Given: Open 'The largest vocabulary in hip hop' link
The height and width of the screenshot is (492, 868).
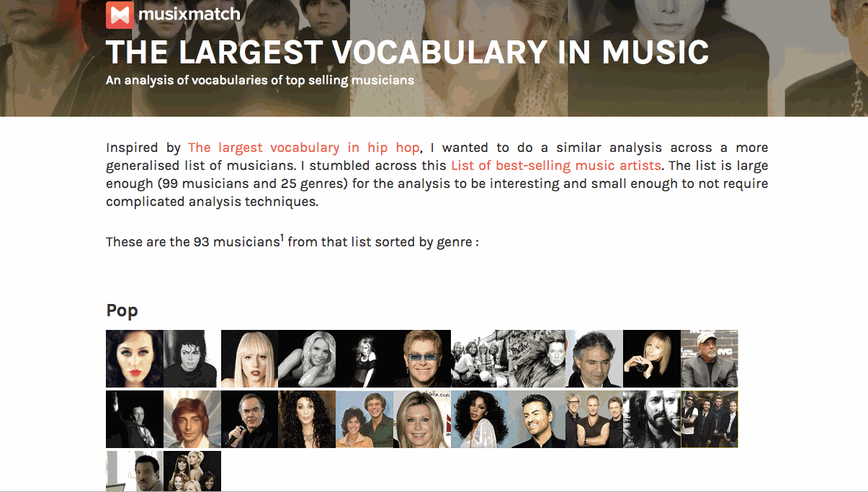Looking at the screenshot, I should coord(303,148).
